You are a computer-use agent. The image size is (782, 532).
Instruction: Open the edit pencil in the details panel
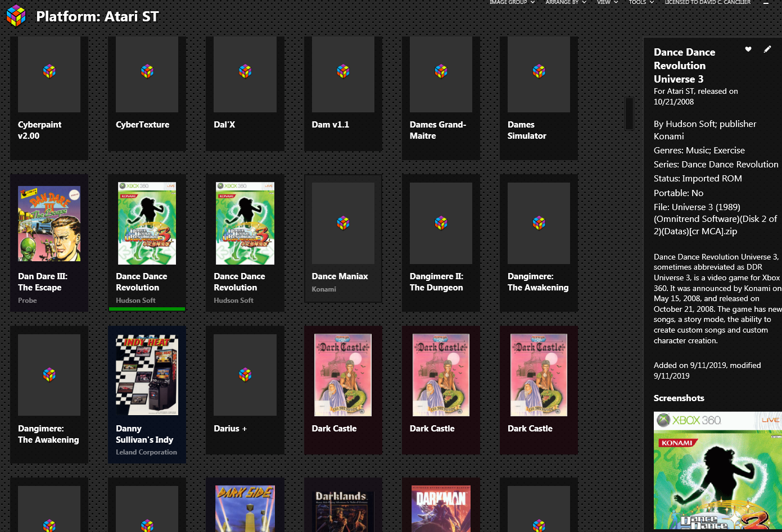[x=767, y=49]
